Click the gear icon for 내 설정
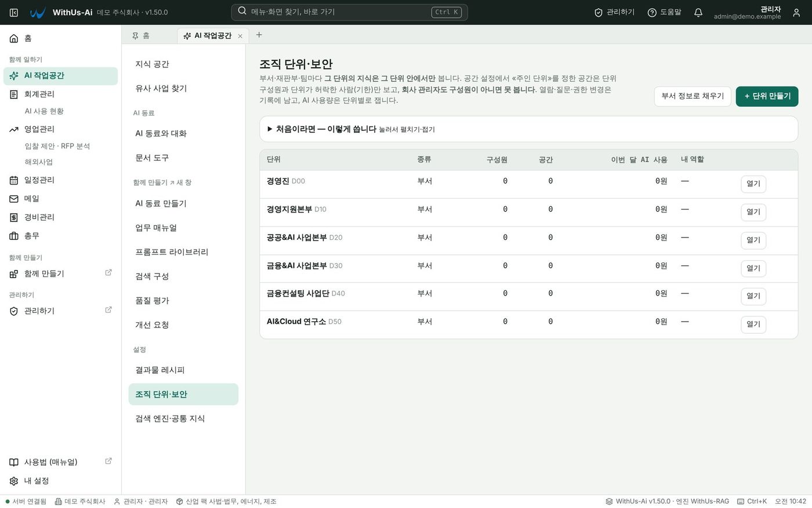 [x=14, y=481]
